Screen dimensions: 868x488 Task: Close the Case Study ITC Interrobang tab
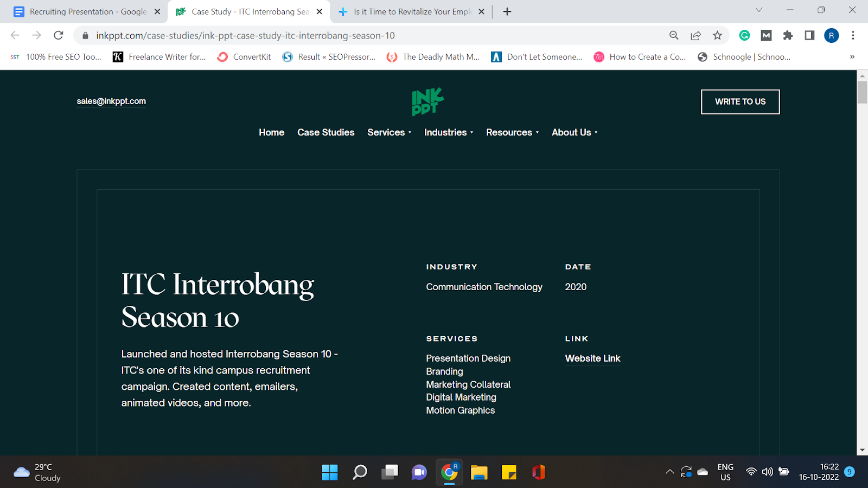(320, 11)
